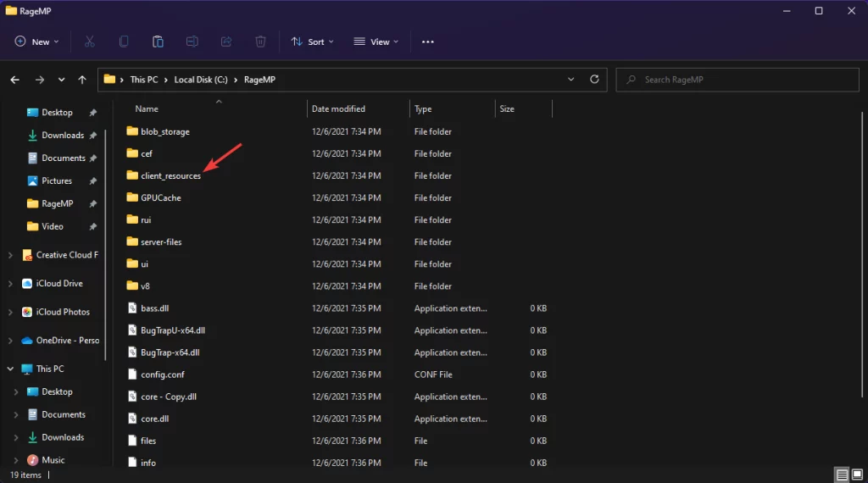Screen dimensions: 868x483
Task: Click This PC in the address breadcrumb
Action: tap(144, 80)
